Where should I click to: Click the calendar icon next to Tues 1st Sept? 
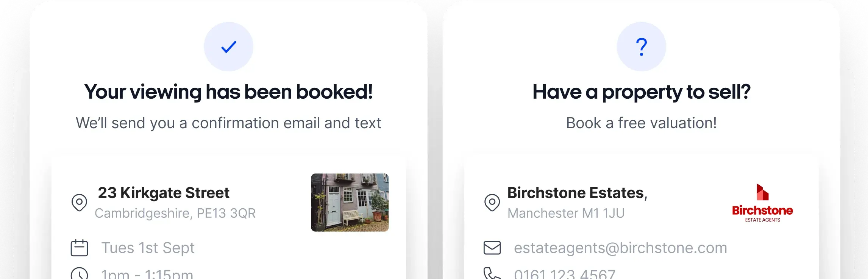79,248
